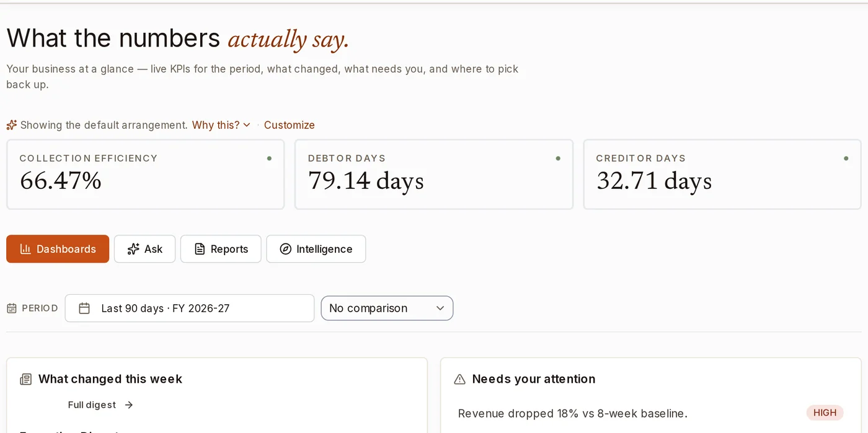Click the warning triangle icon by 'Needs your attention'

coord(459,379)
